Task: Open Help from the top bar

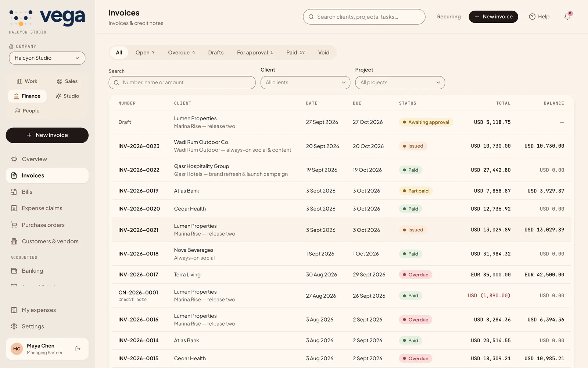Action: [539, 17]
